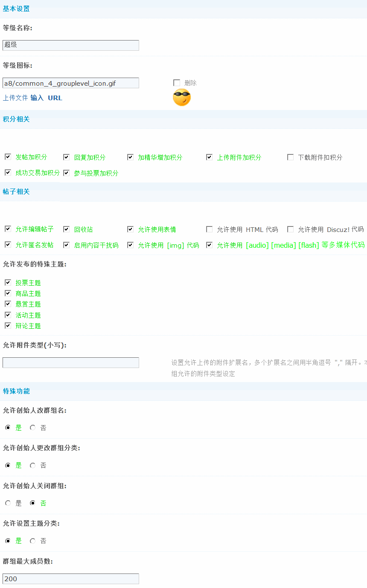Select 否 for 允许设置主题分类
367x588 pixels.
(x=32, y=541)
